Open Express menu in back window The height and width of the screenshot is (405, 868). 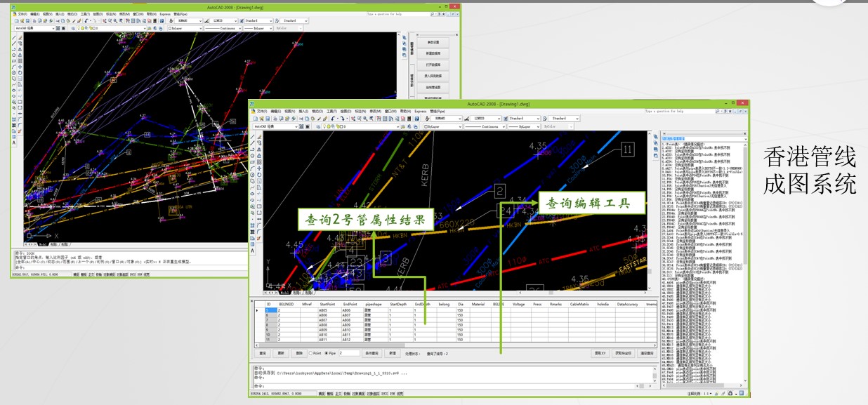click(x=165, y=13)
